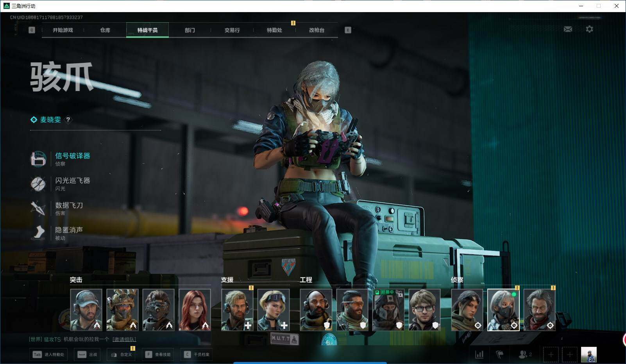The image size is (626, 364).
Task: Select the 特战干员 tab
Action: (147, 30)
